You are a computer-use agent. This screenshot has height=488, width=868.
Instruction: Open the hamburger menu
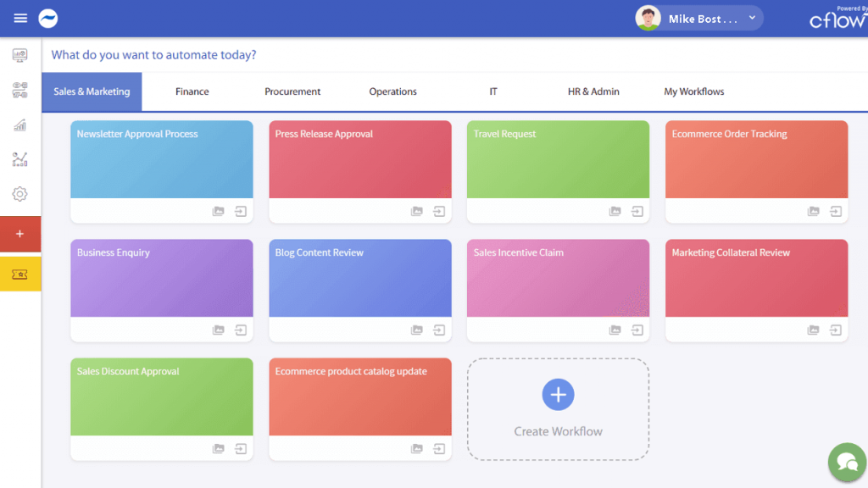point(20,19)
